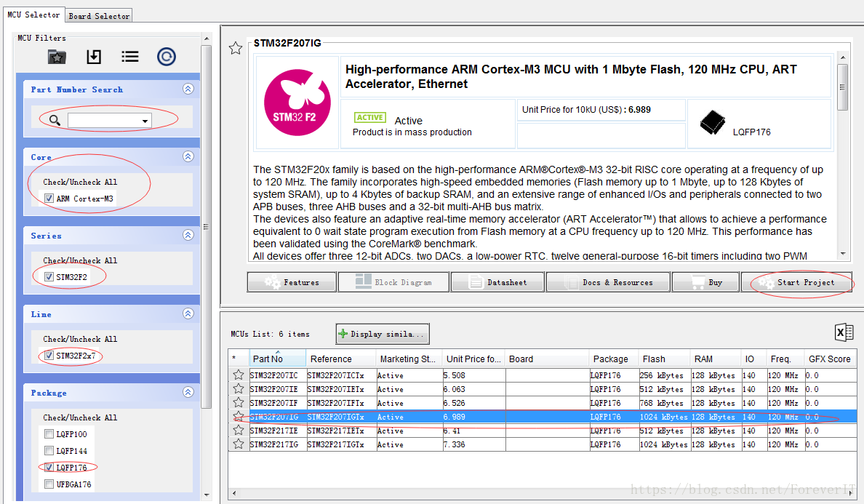Sort by Marketing Status column header
Viewport: 864px width, 504px height.
(x=409, y=359)
